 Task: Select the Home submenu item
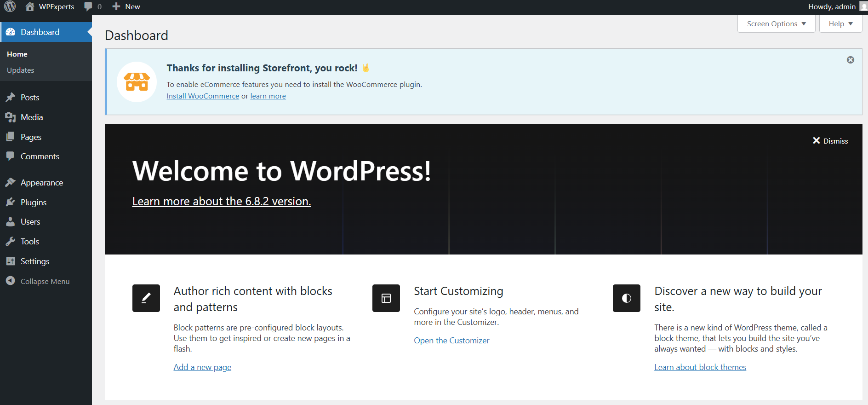point(17,54)
